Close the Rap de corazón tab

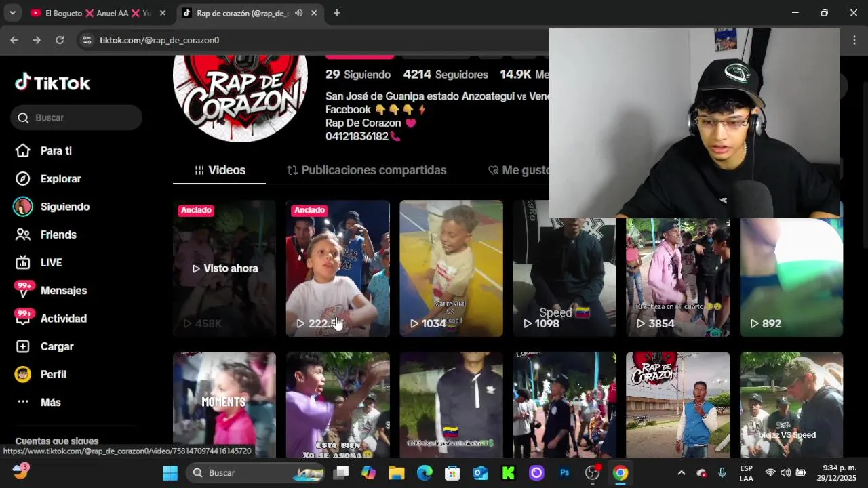click(x=313, y=13)
